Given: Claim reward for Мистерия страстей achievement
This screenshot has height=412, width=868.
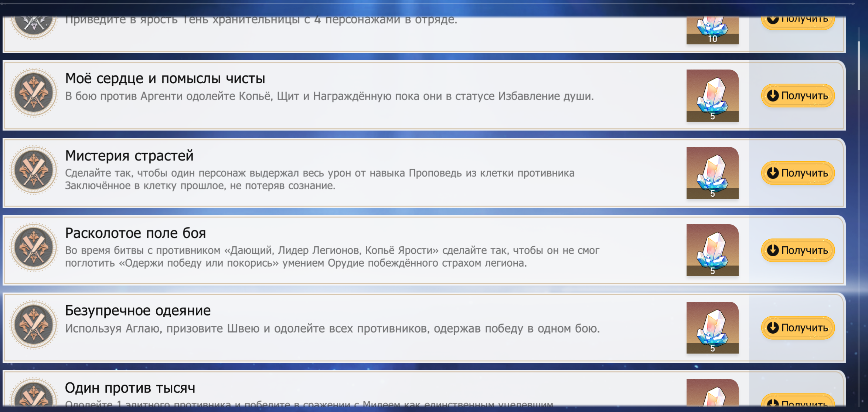Looking at the screenshot, I should [798, 173].
